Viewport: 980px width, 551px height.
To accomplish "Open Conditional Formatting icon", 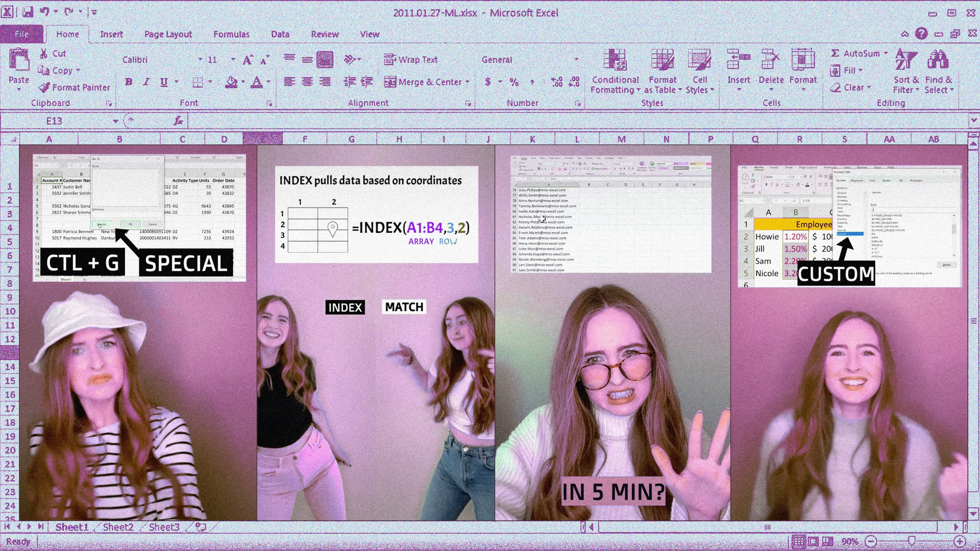I will [615, 60].
